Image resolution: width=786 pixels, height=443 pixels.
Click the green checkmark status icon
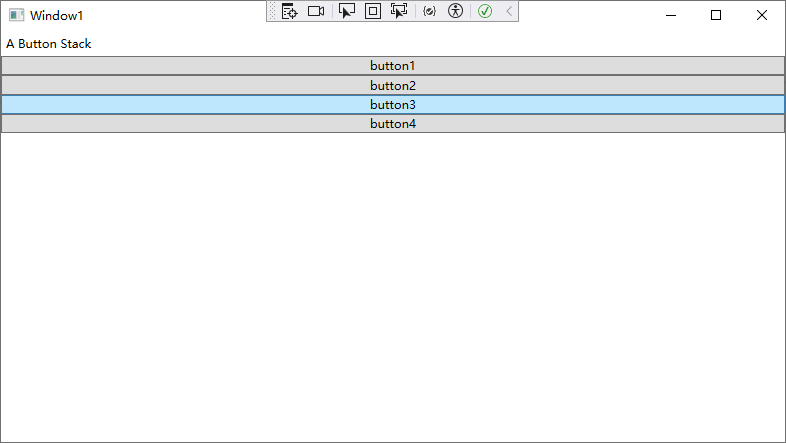[x=485, y=11]
